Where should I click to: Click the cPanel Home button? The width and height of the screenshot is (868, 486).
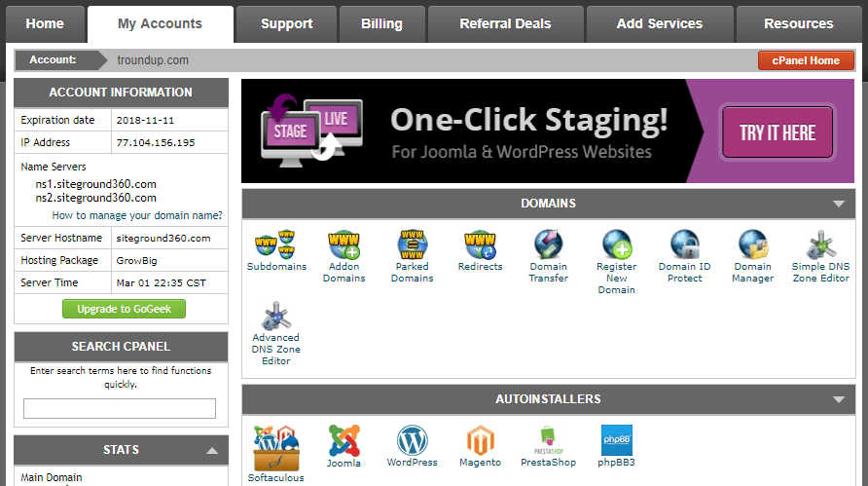[805, 60]
